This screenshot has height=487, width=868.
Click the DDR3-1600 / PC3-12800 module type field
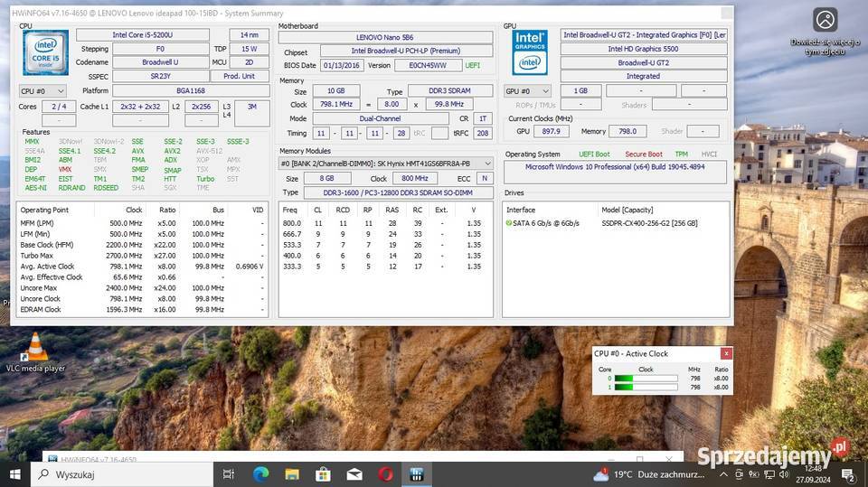pos(398,192)
